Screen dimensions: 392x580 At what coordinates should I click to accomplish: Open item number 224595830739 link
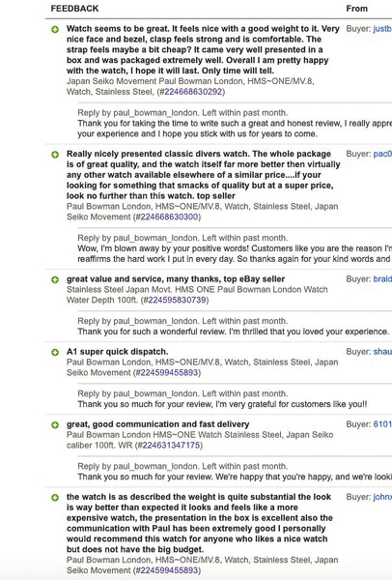click(x=177, y=300)
